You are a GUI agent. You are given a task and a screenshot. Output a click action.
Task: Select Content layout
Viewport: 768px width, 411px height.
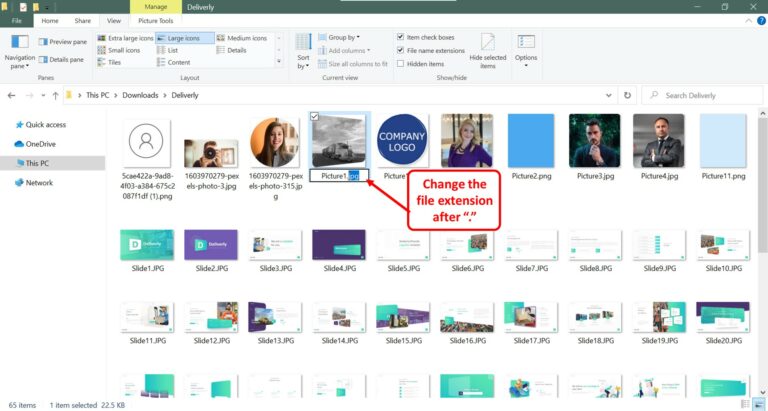pyautogui.click(x=173, y=62)
